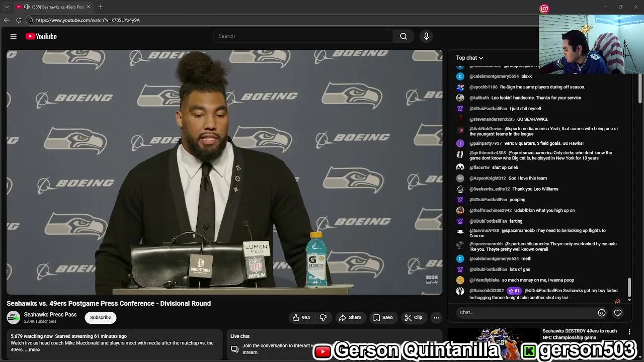Mute the tab via speaker icon
The height and width of the screenshot is (362, 644).
27,7
